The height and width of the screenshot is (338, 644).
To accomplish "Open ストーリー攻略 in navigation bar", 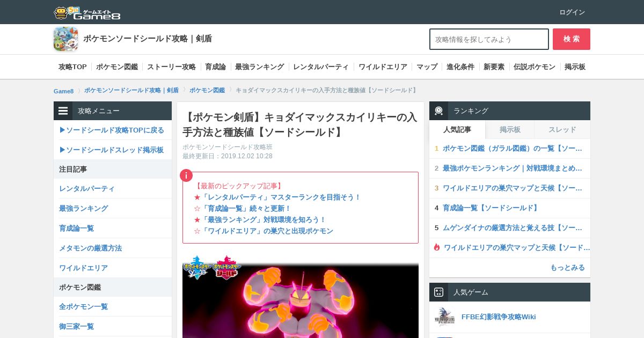I will [x=171, y=67].
